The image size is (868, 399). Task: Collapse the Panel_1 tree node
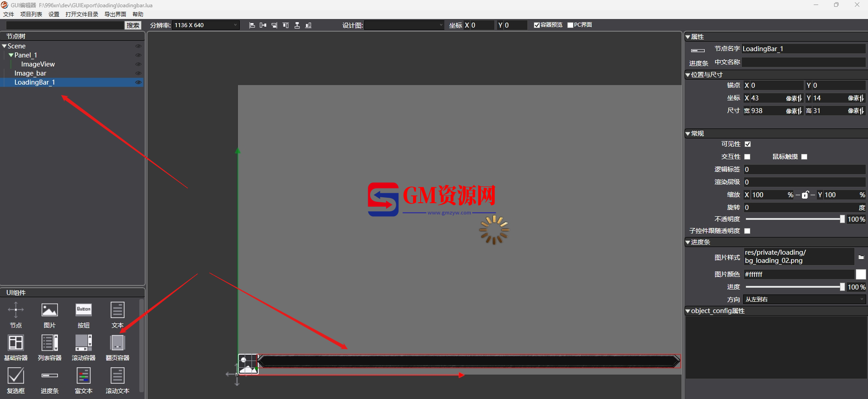coord(11,55)
